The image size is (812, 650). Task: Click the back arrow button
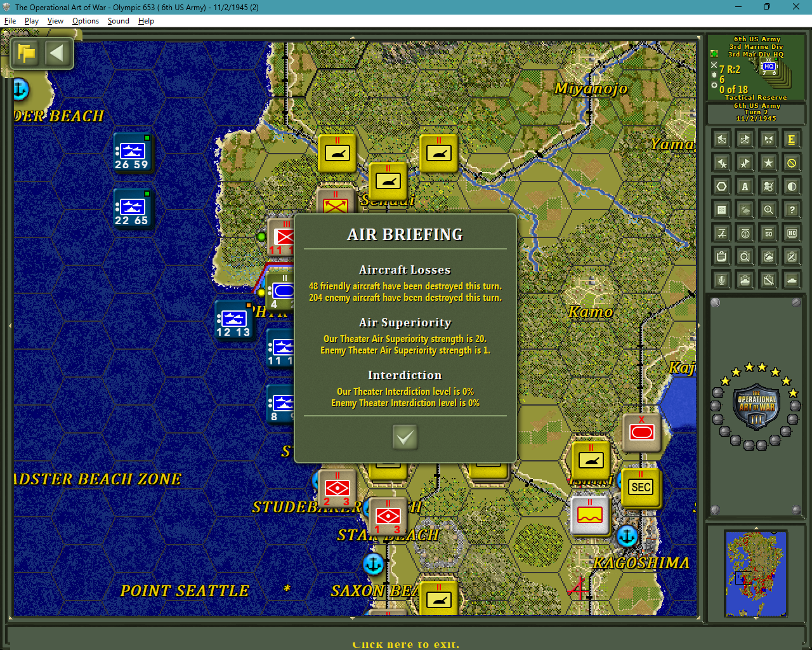click(x=57, y=53)
